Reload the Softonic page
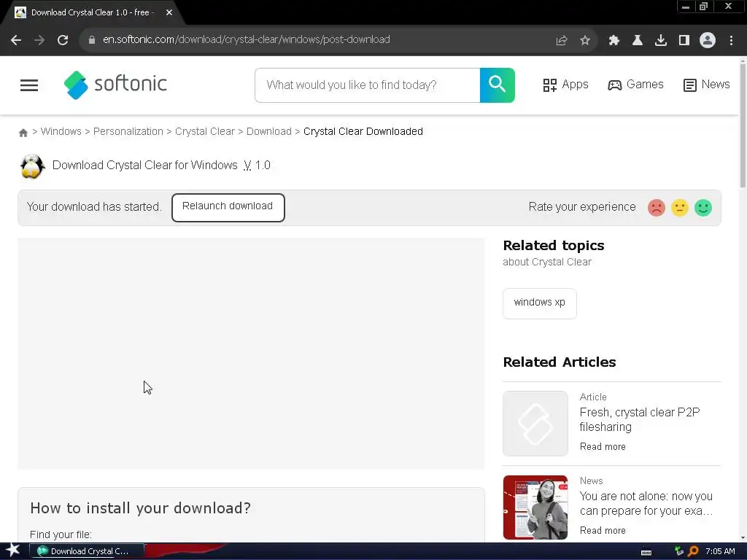 [x=63, y=41]
